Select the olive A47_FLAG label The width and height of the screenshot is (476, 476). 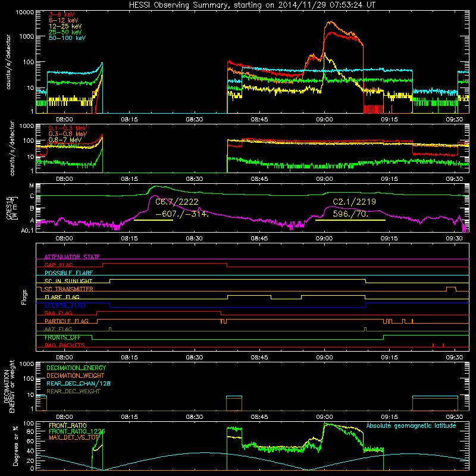(x=58, y=330)
